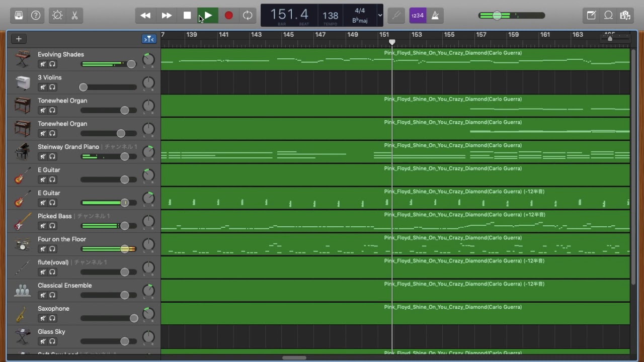The width and height of the screenshot is (644, 362).
Task: Rewind the project
Action: tap(145, 16)
